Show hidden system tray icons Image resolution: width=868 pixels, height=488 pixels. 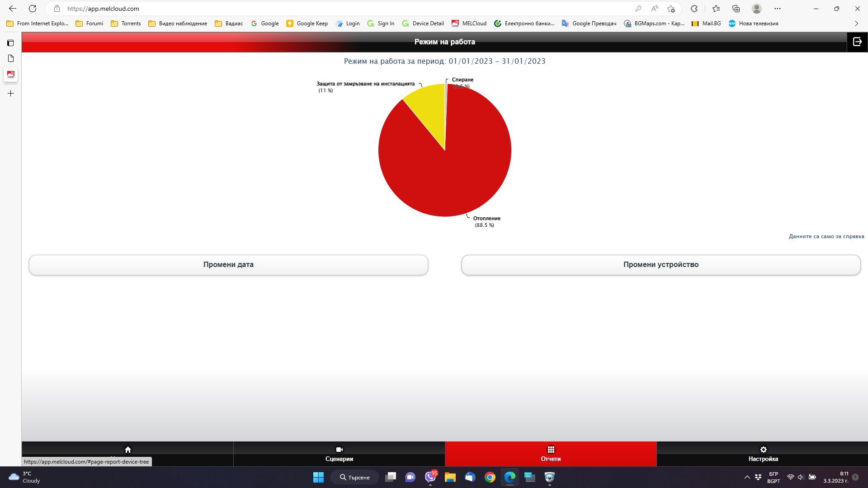tap(747, 477)
